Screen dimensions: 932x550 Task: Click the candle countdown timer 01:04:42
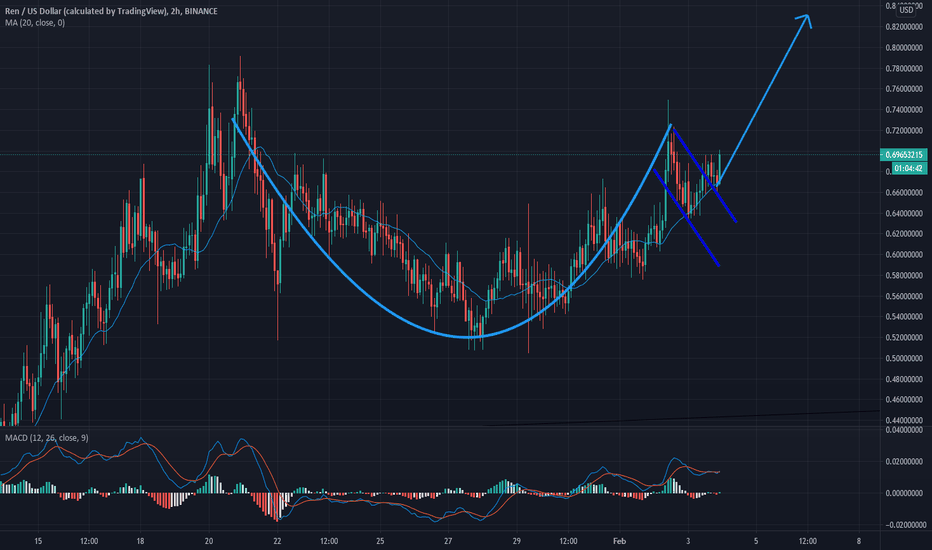click(909, 168)
